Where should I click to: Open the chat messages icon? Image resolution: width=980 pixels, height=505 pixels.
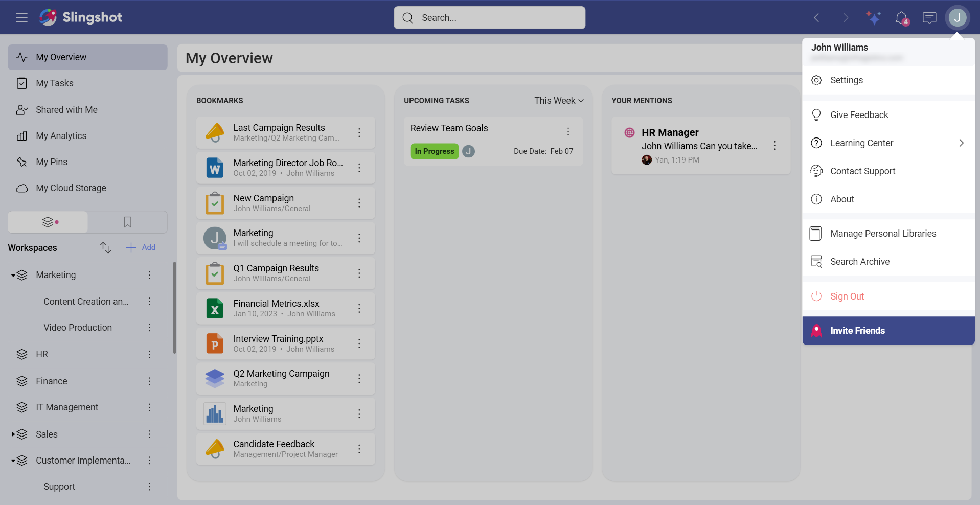click(929, 18)
